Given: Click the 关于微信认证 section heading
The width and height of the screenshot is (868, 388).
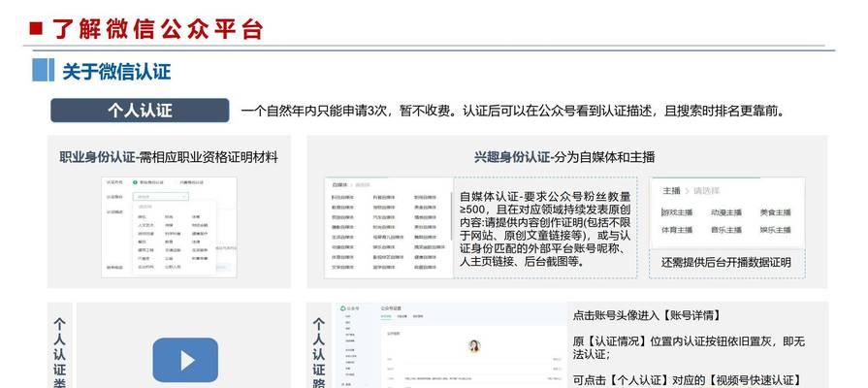Looking at the screenshot, I should coord(116,72).
